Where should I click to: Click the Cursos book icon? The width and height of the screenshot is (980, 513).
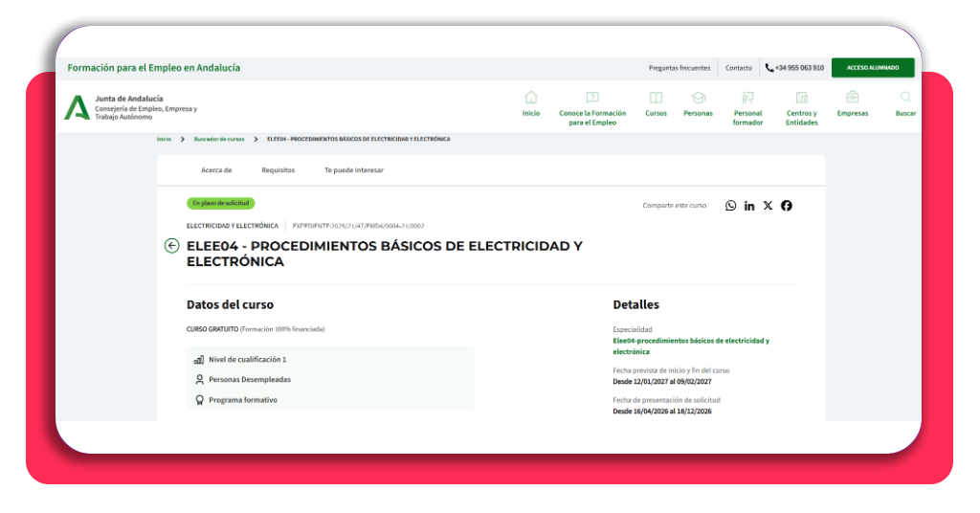(656, 98)
